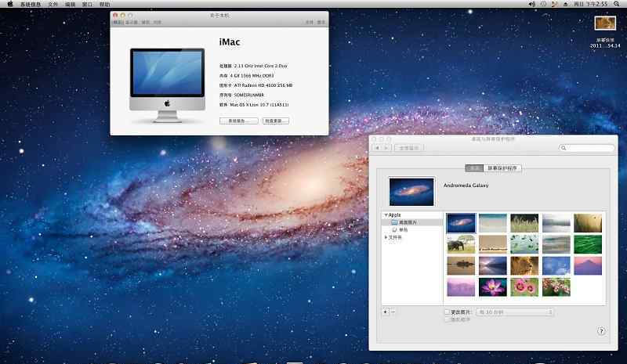The width and height of the screenshot is (627, 364).
Task: Open the change interval dropdown
Action: coord(515,312)
